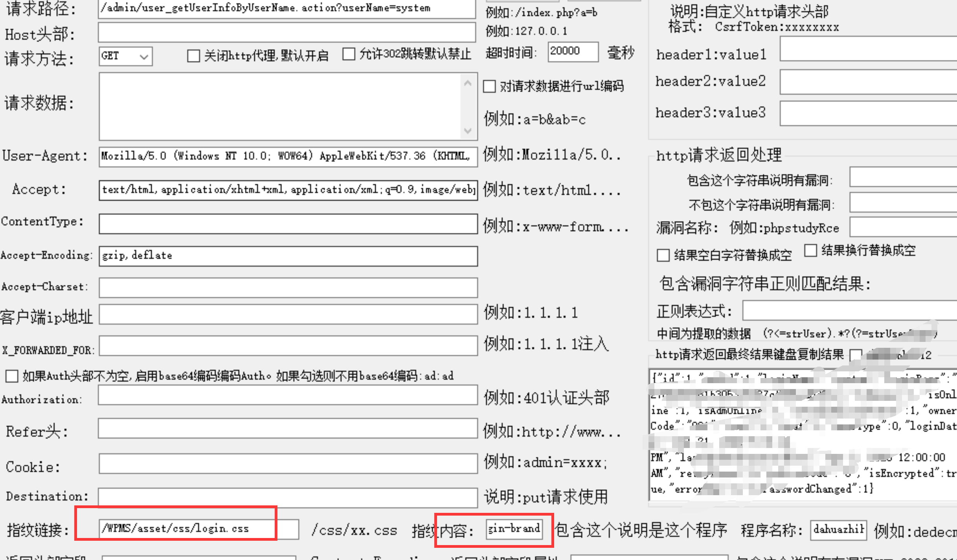Open the GET request method dropdown

coord(125,56)
